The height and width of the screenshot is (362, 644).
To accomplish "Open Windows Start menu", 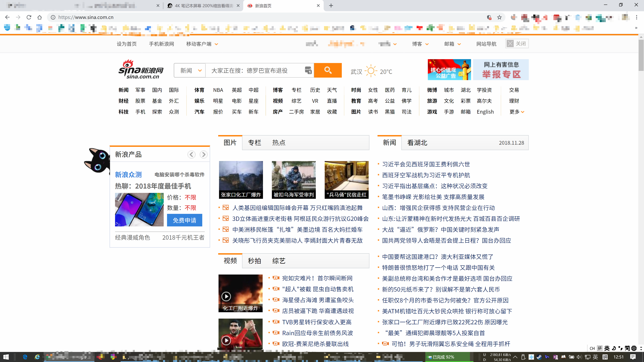I will [6, 357].
